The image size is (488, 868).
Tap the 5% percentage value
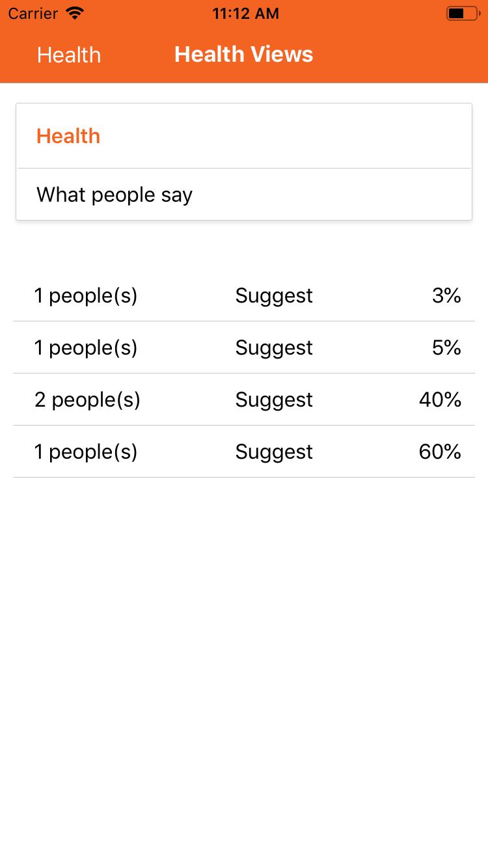tap(446, 347)
